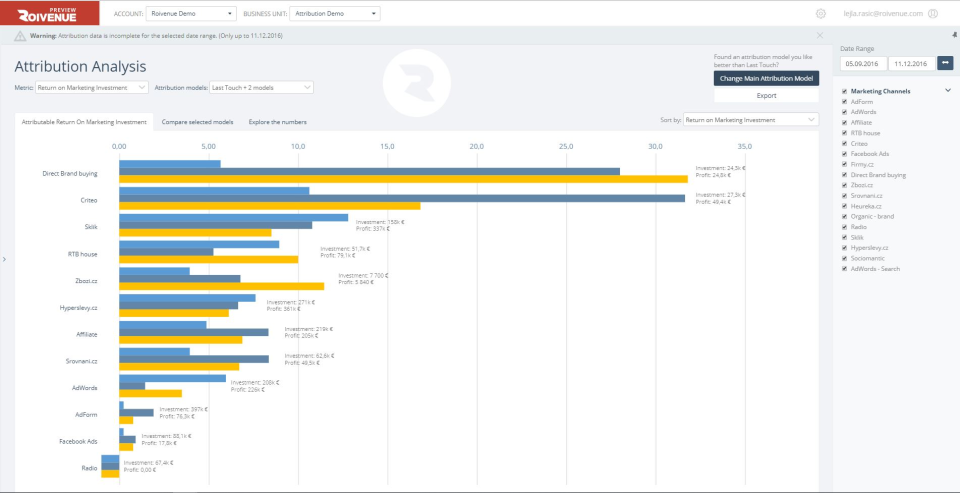Click the yellow bar for Direct Brand buying
Screen dimensions: 960x493
pyautogui.click(x=403, y=179)
